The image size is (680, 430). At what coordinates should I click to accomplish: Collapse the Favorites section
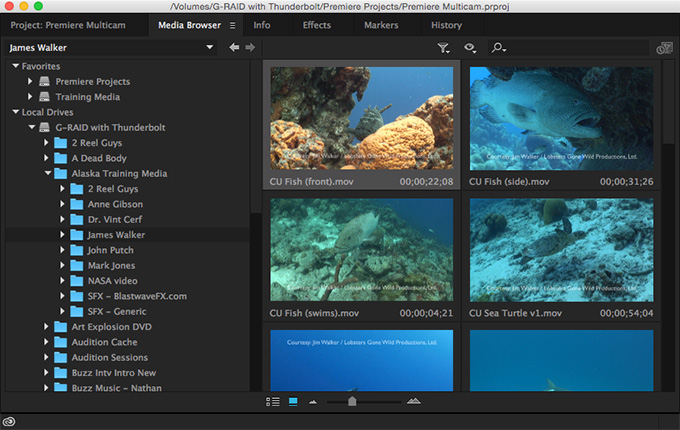pos(16,66)
